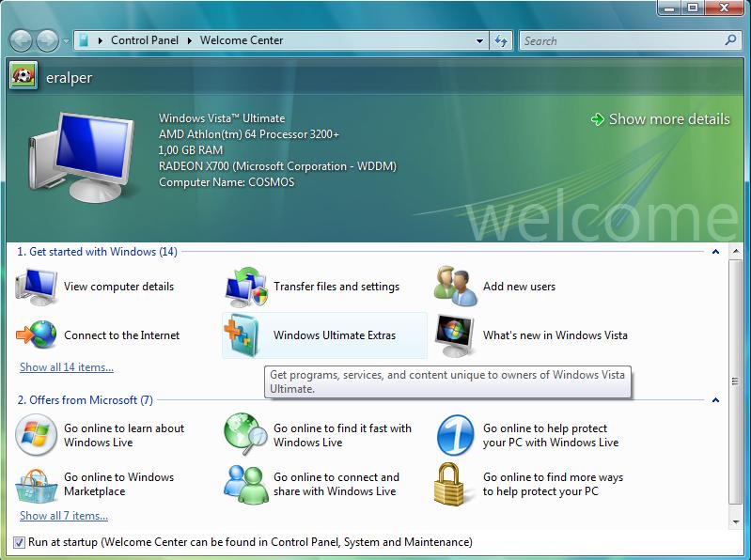
Task: Open the Windows Marketplace basket icon
Action: point(37,486)
